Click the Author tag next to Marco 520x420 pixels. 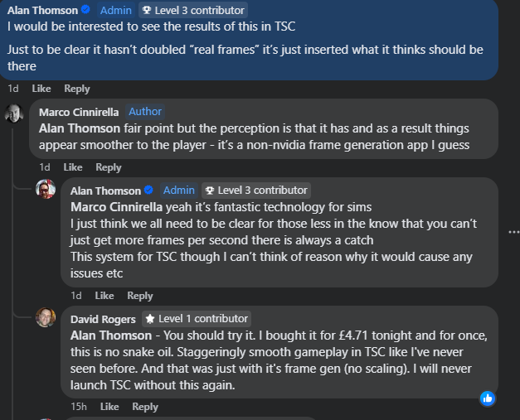pyautogui.click(x=145, y=112)
